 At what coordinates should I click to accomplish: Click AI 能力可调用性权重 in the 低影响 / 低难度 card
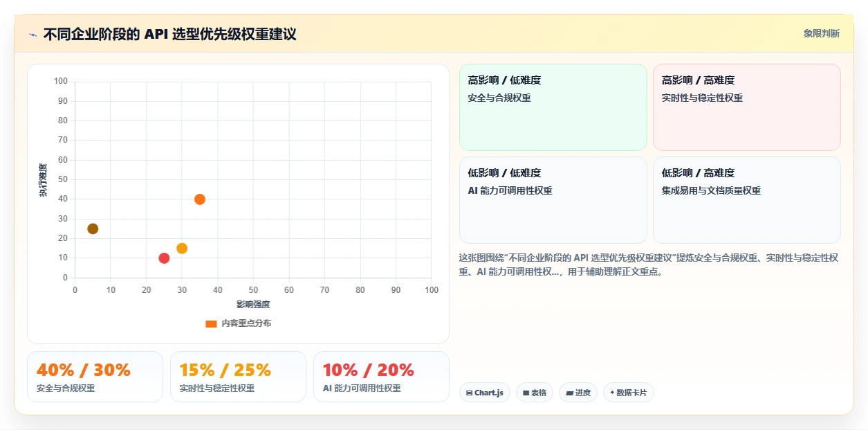tap(510, 190)
